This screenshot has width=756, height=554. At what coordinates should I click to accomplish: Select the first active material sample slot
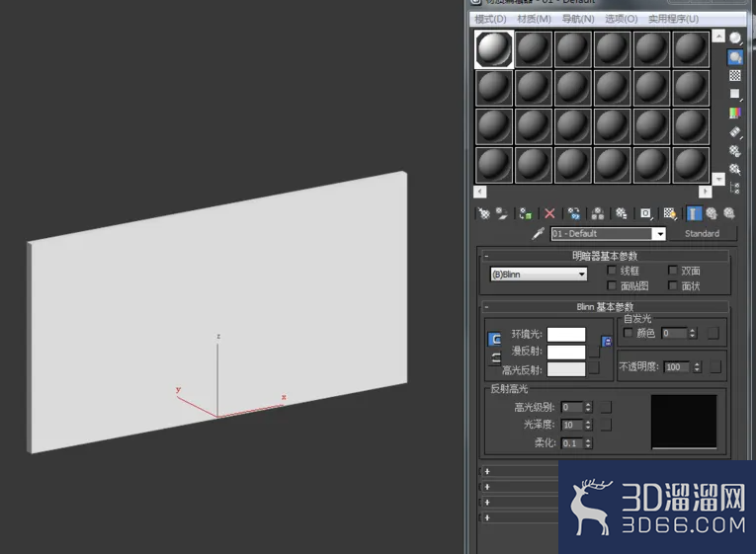coord(494,49)
